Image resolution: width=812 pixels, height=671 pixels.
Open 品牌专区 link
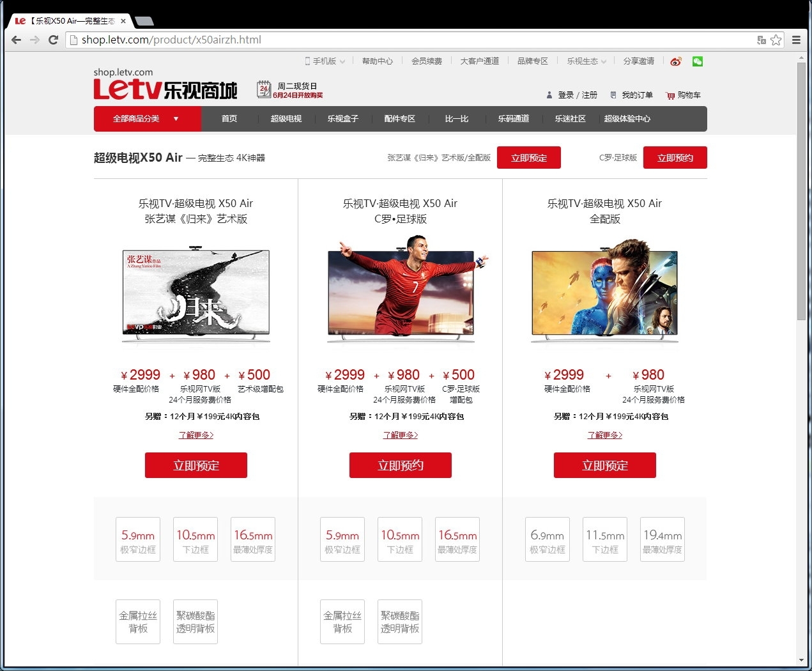[x=533, y=61]
